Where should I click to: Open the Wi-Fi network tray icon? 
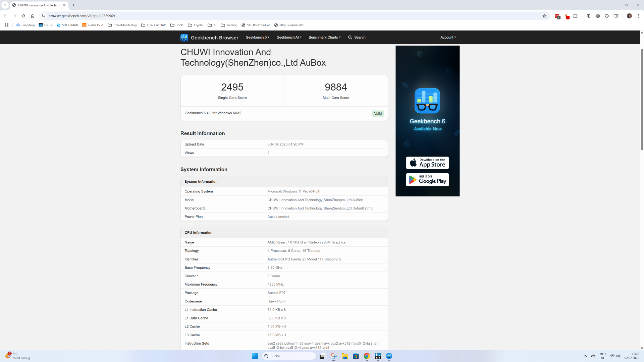(x=612, y=356)
